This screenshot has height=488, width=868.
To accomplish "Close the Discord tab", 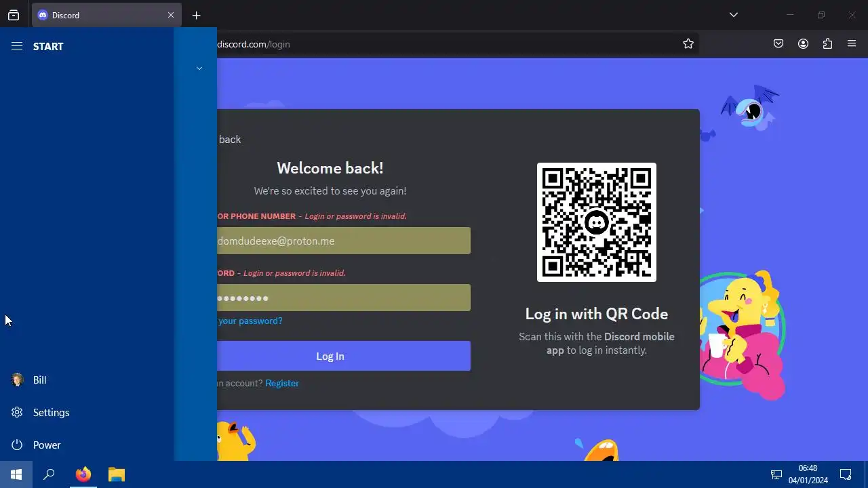I will 171,15.
